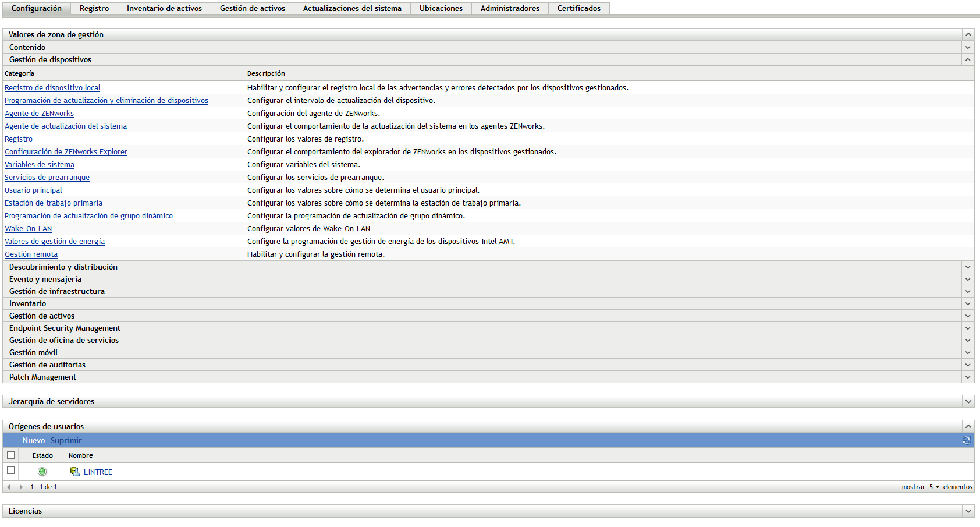Screen dimensions: 980x527
Task: Click the Categoría column header
Action: [x=19, y=73]
